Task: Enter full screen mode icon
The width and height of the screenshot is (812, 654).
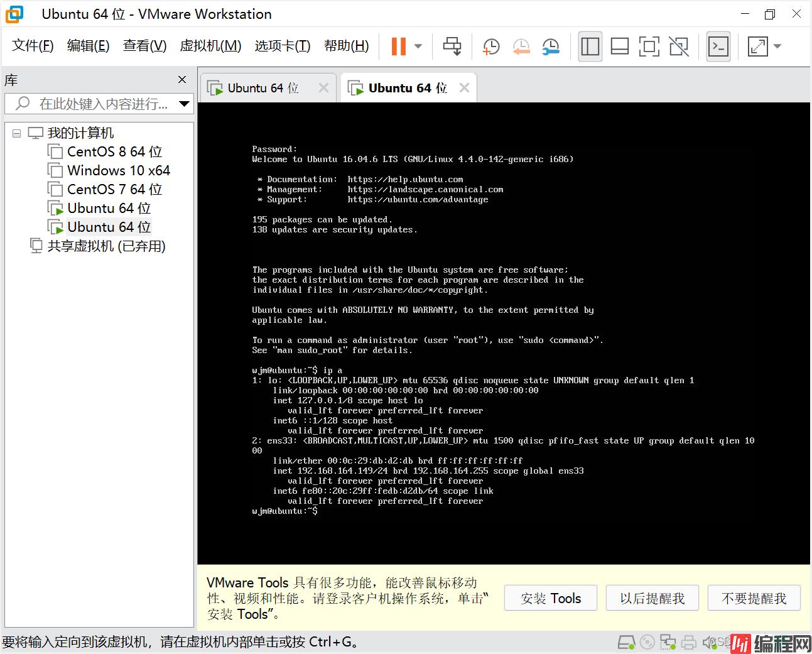Action: point(649,46)
